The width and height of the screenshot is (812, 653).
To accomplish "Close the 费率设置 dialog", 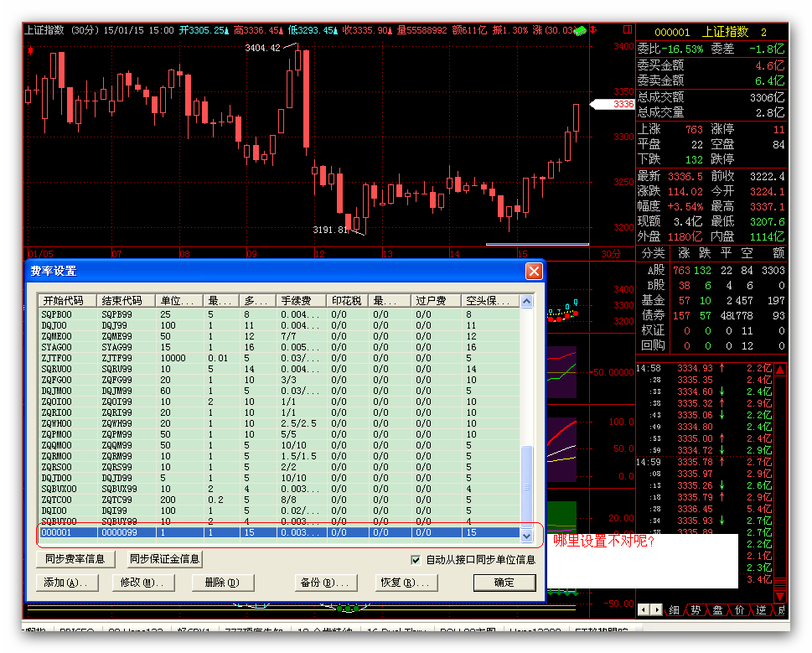I will click(533, 271).
